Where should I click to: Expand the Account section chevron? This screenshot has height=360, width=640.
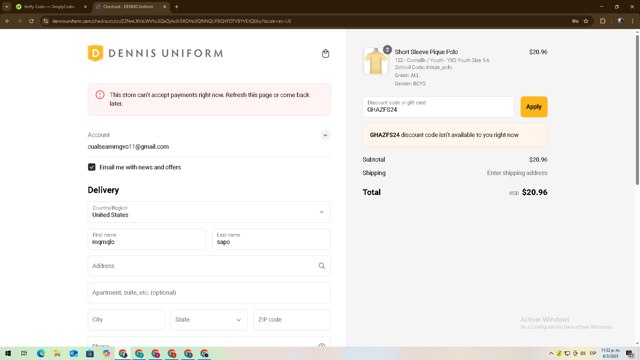[325, 135]
